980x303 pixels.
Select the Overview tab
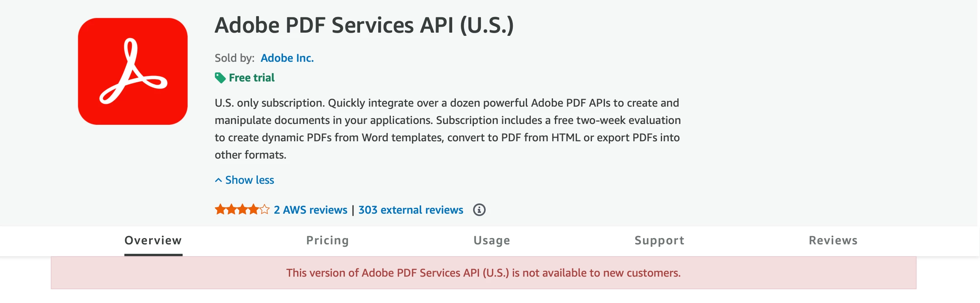pos(153,240)
